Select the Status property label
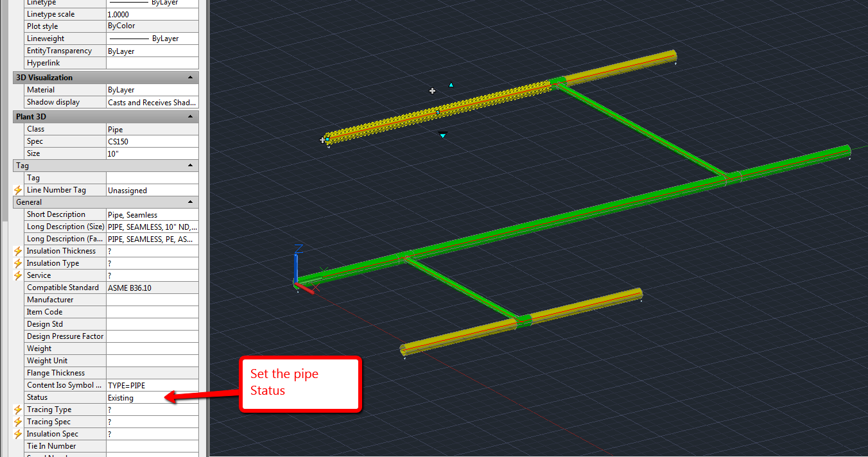 (x=37, y=397)
